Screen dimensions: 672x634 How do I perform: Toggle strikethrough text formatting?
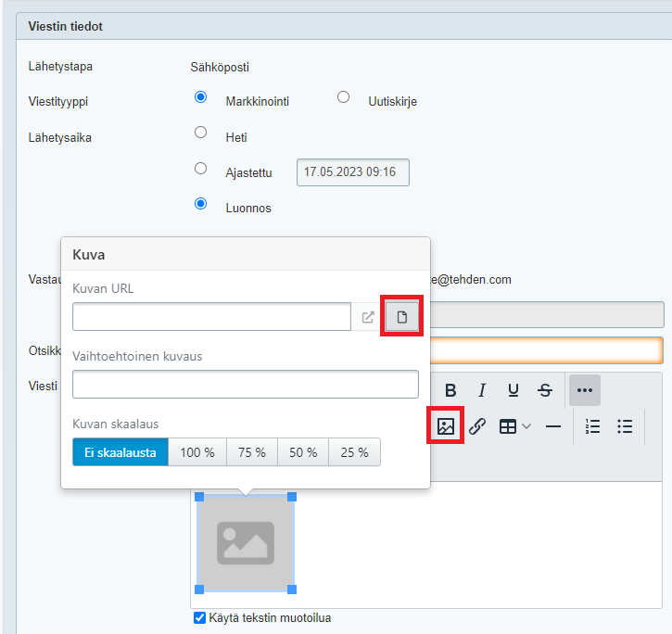545,390
